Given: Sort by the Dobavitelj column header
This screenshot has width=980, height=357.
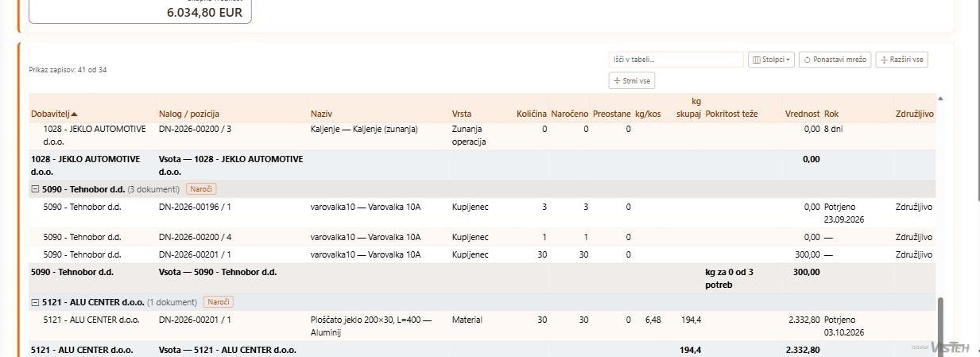Looking at the screenshot, I should tap(54, 114).
